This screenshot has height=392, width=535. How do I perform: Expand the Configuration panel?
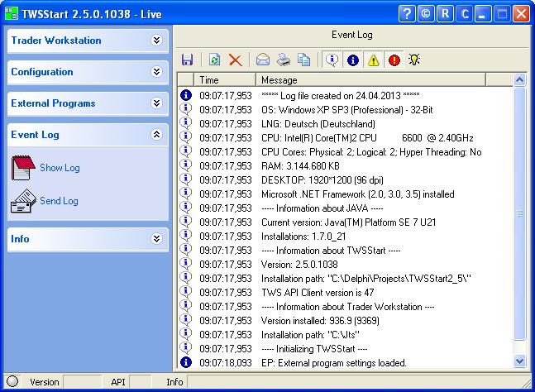click(156, 72)
